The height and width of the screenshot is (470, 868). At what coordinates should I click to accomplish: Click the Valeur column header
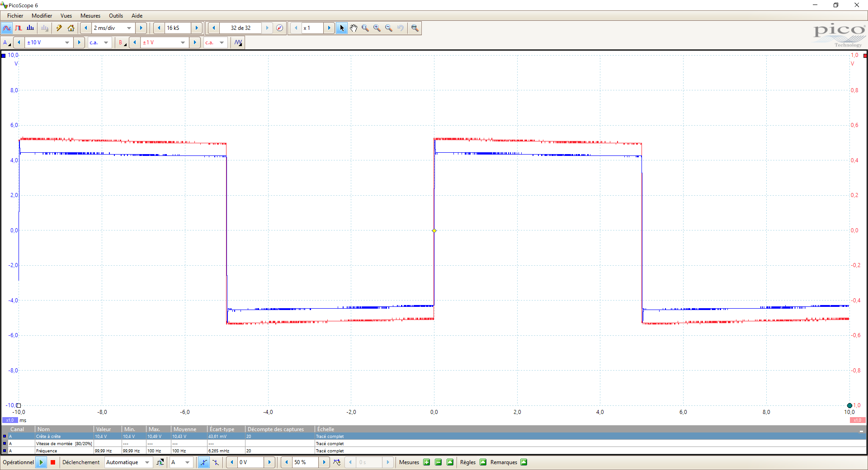pos(108,429)
